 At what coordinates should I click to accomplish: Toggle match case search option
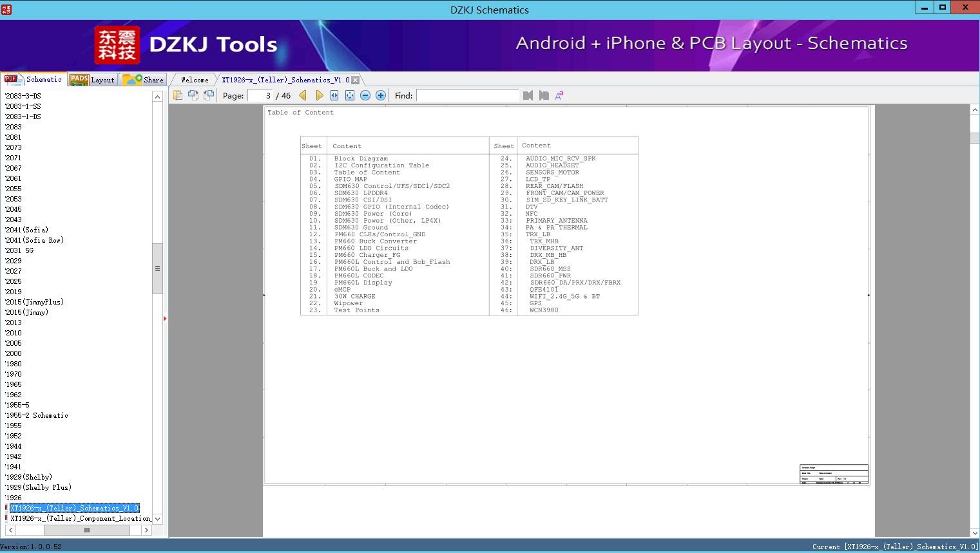pyautogui.click(x=559, y=95)
